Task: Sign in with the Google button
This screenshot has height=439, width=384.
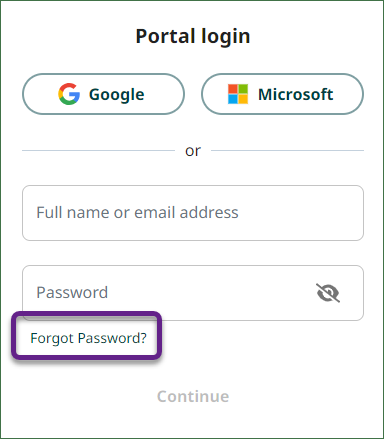Action: point(103,94)
